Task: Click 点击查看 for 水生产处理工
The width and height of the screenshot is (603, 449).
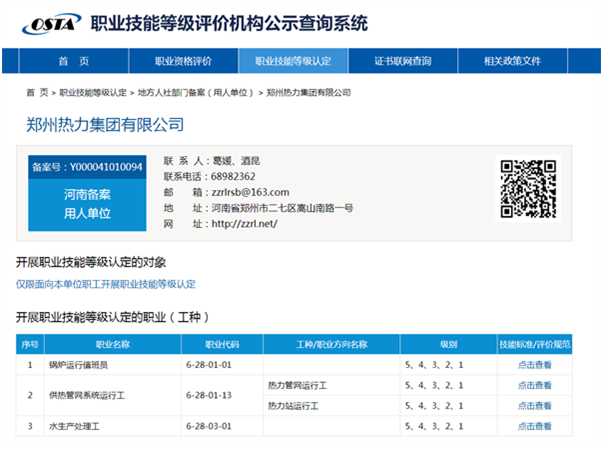Action: coord(535,426)
